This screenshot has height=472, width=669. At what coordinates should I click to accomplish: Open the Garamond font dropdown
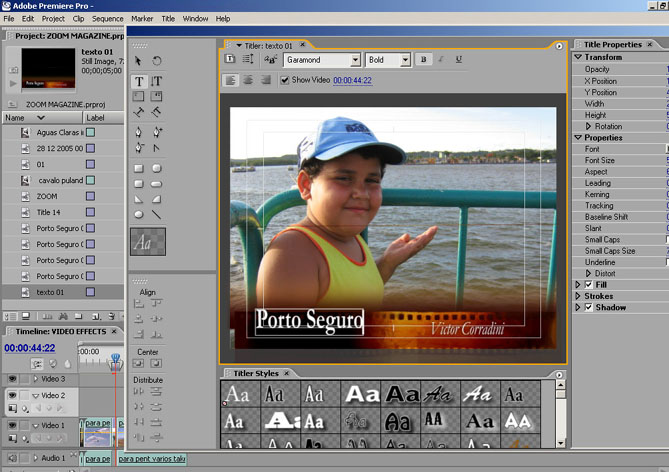(x=354, y=60)
